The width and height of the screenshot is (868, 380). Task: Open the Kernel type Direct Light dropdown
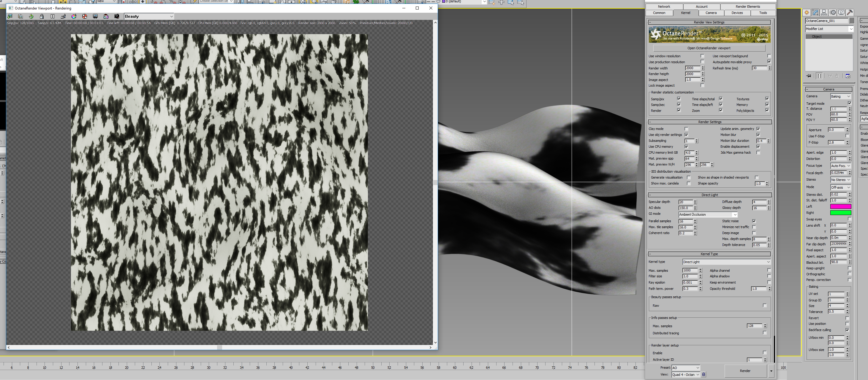coord(726,262)
